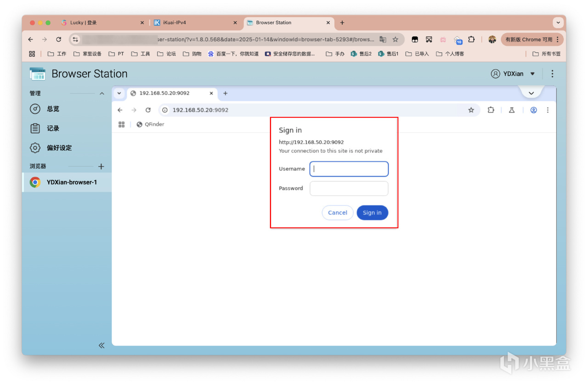Open the 售后1 bookmark
The image size is (588, 384).
click(388, 54)
